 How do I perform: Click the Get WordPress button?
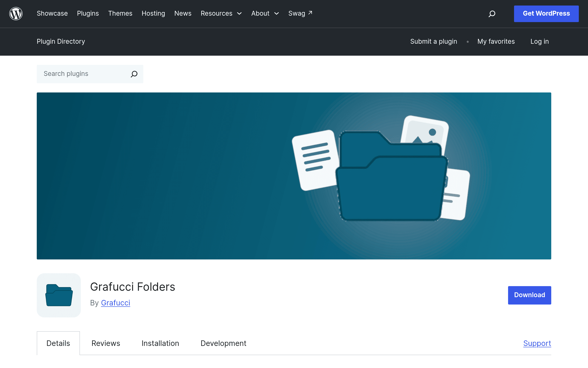point(546,14)
